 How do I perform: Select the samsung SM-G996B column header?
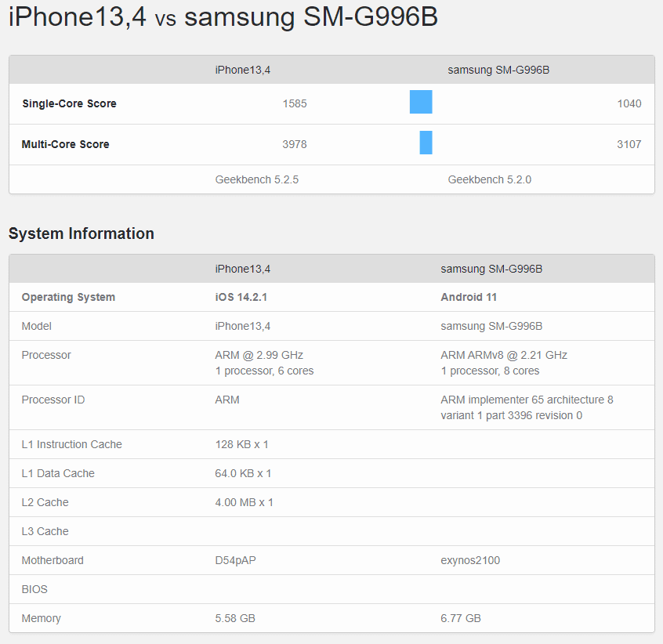(x=499, y=70)
